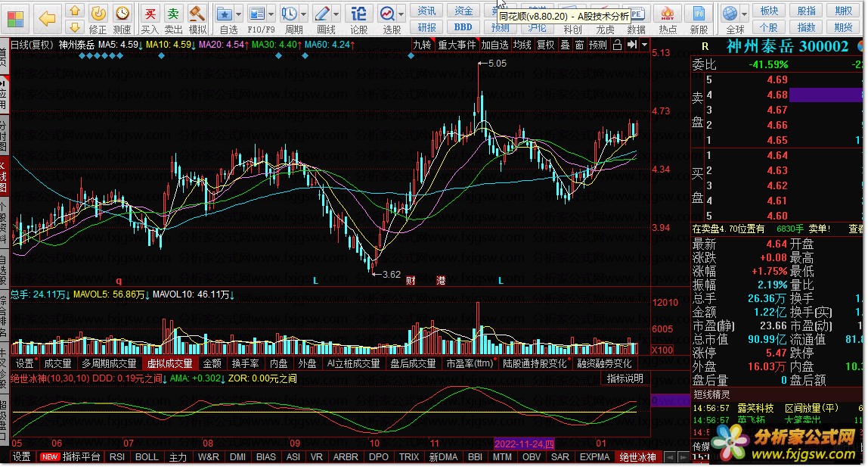Expand the F10/F9 dropdown arrow
The width and height of the screenshot is (868, 467).
(x=271, y=14)
